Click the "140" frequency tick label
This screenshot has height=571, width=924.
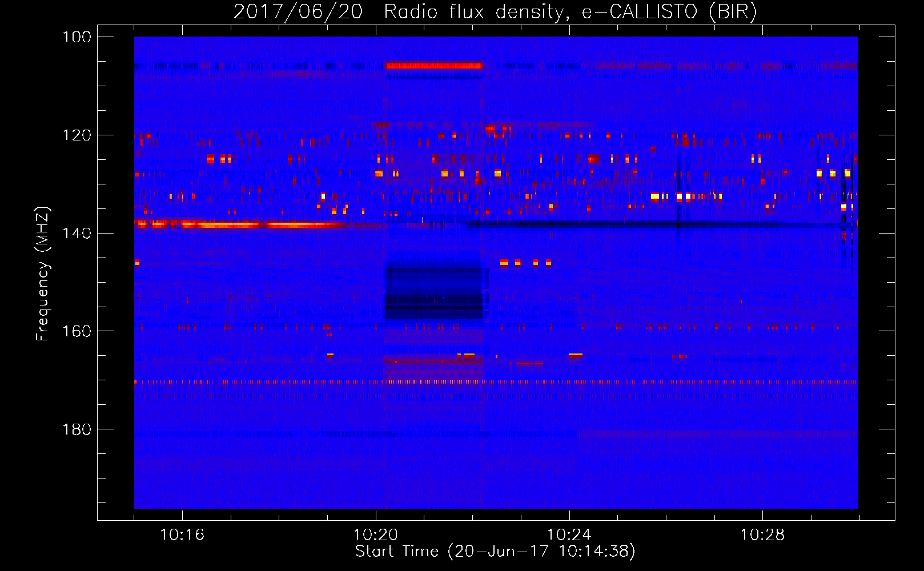pos(77,233)
